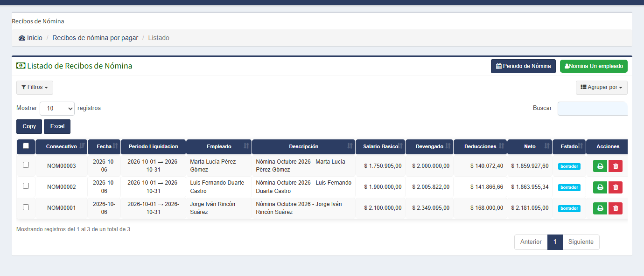Go to the Anterior page

point(531,242)
